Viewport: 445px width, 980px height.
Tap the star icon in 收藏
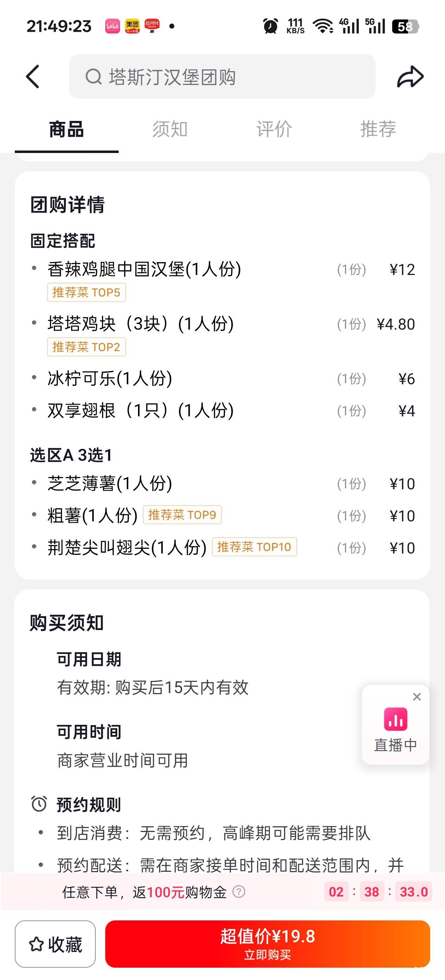37,944
